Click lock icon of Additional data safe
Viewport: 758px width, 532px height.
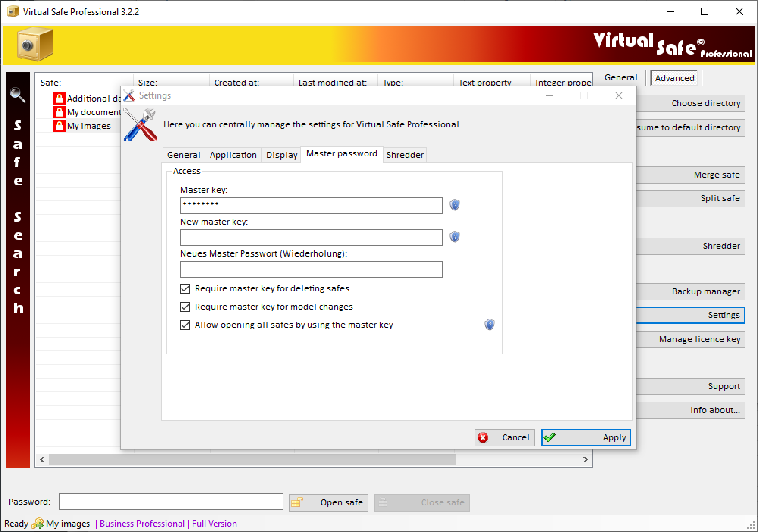point(59,99)
